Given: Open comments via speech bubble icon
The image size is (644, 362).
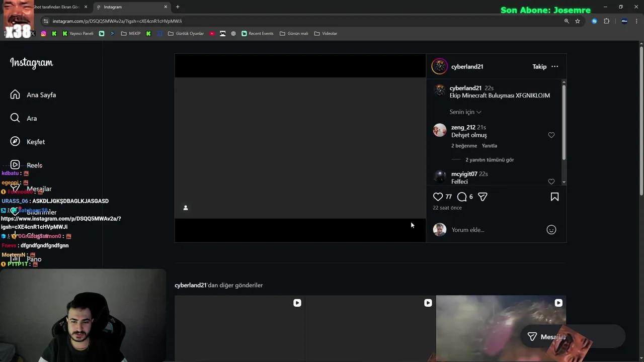Looking at the screenshot, I should [462, 197].
